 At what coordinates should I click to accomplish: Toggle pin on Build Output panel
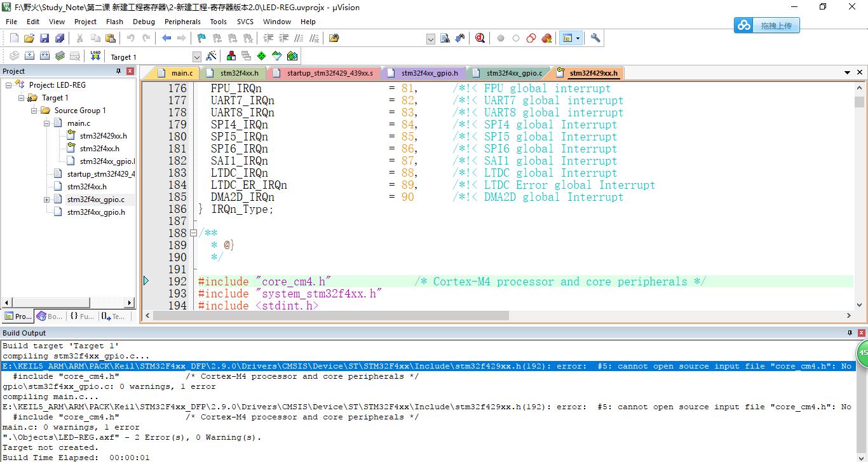coord(850,333)
